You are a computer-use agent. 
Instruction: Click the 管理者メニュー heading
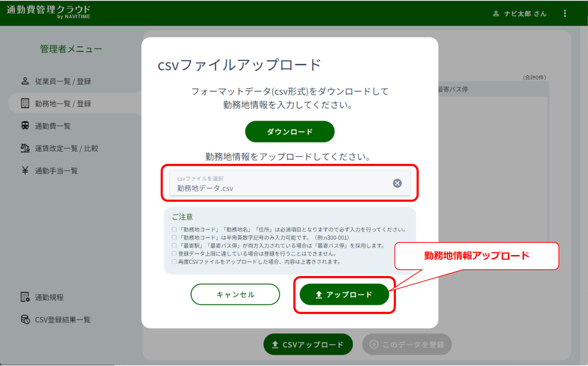71,49
